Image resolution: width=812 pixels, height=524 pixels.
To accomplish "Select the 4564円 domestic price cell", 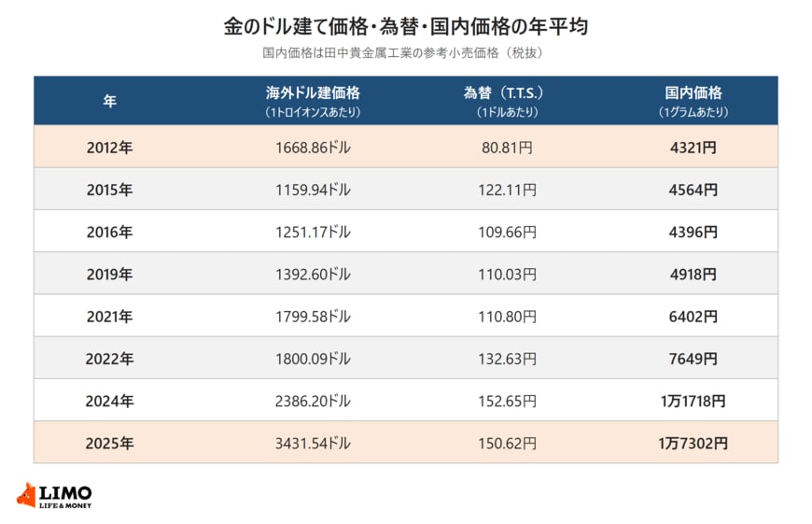I will [x=693, y=190].
